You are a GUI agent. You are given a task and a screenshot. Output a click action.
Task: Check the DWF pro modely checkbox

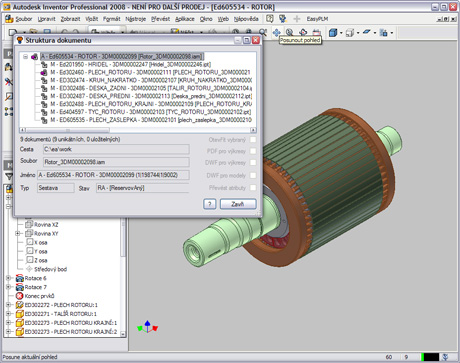coord(253,175)
